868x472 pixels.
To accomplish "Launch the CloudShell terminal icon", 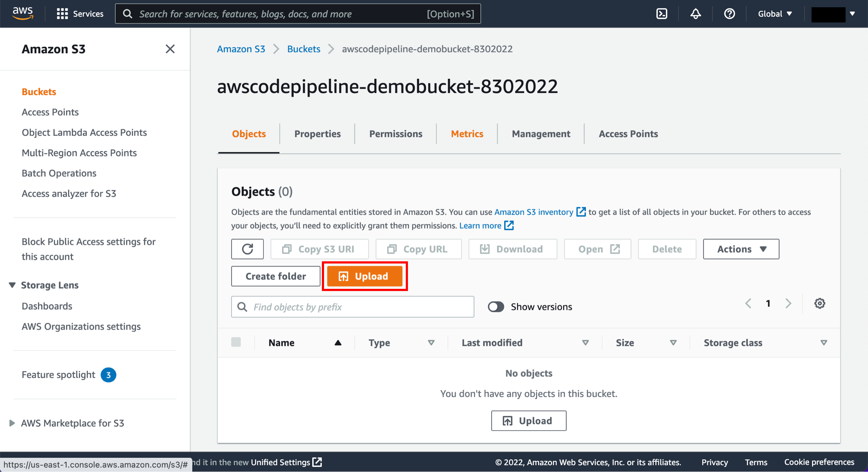I will (661, 14).
